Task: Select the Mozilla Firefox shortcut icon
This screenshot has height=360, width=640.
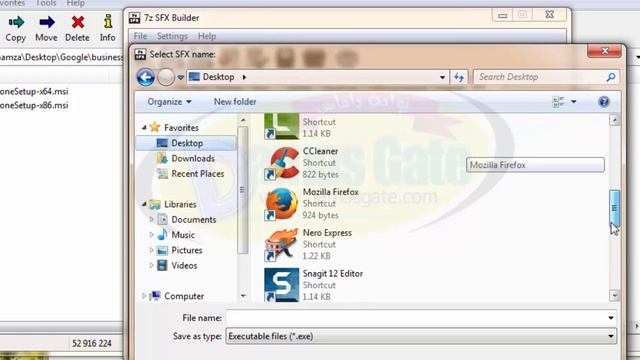Action: 281,204
